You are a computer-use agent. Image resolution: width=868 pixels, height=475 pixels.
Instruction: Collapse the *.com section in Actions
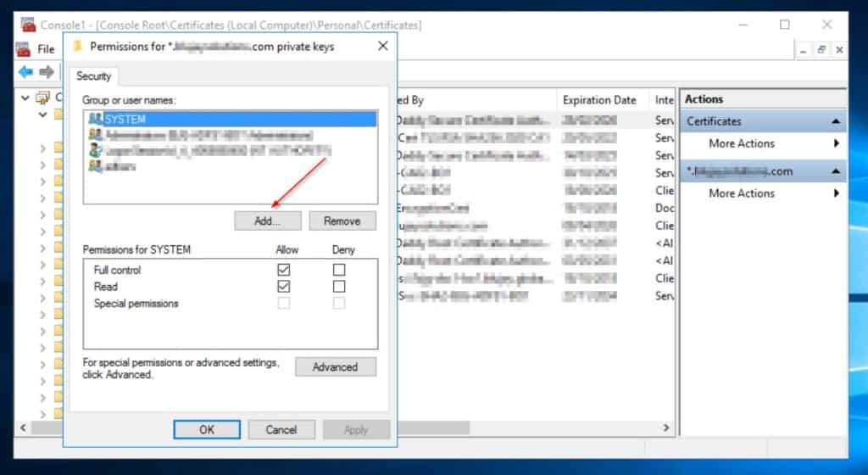(836, 171)
